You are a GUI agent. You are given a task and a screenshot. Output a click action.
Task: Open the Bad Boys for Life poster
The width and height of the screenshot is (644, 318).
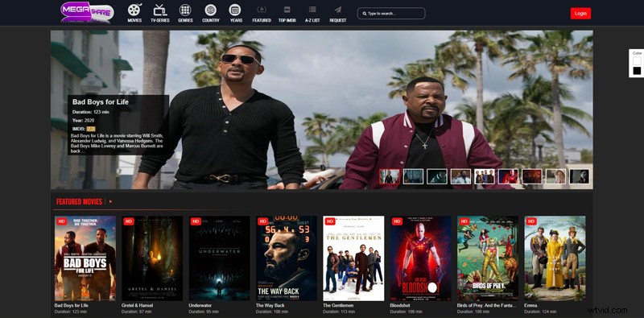(x=85, y=258)
